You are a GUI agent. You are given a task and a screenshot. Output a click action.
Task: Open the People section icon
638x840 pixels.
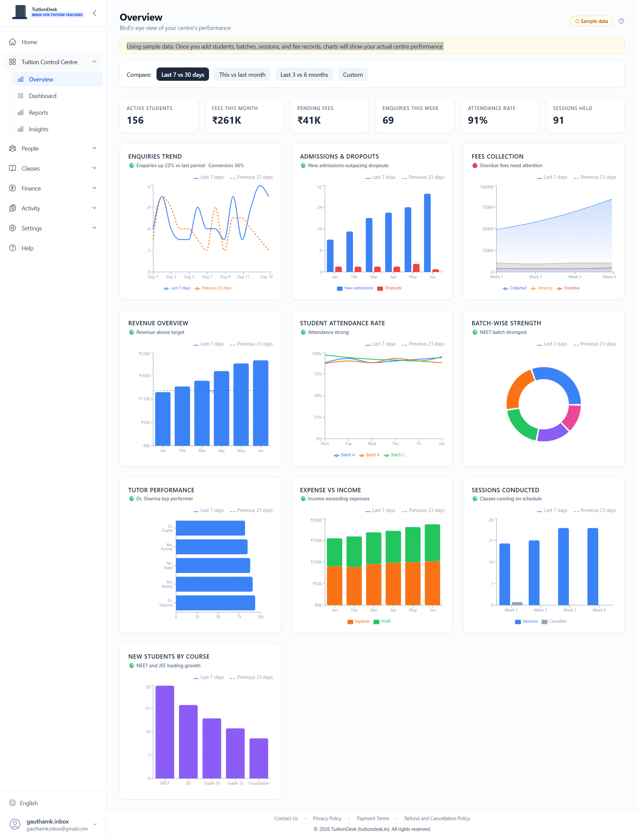pyautogui.click(x=13, y=148)
